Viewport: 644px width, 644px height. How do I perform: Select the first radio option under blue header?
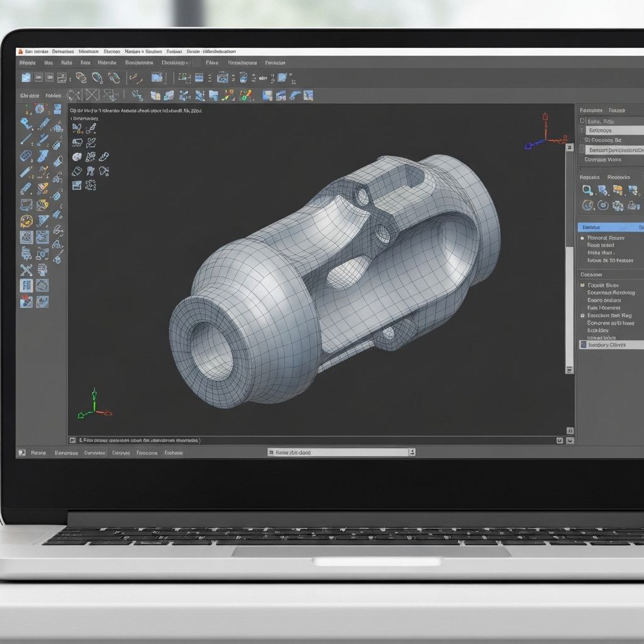582,238
